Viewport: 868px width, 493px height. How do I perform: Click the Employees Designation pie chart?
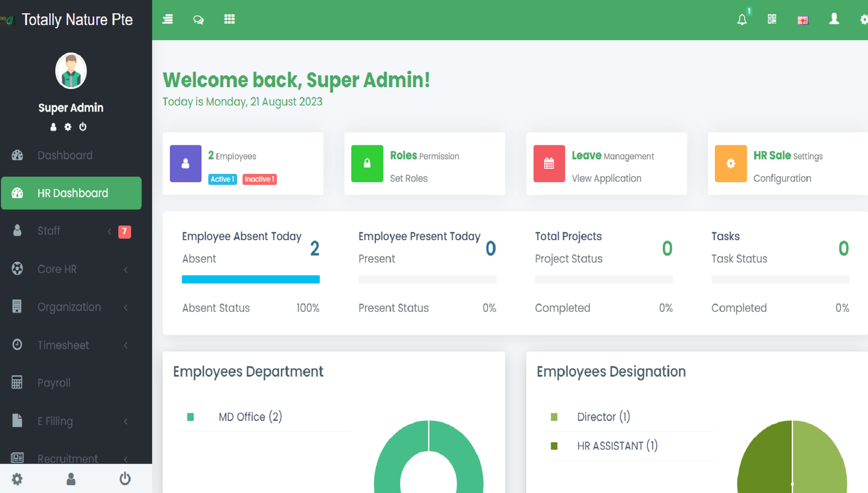792,456
